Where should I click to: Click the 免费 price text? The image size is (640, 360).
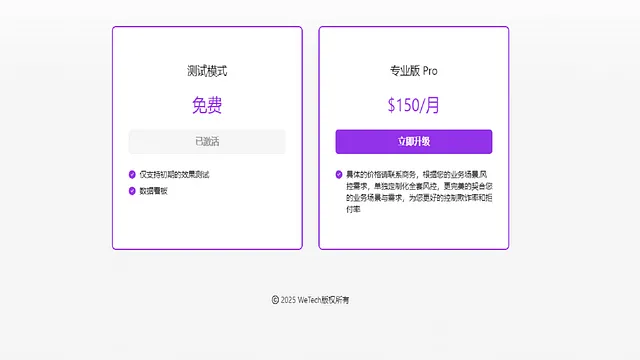207,105
